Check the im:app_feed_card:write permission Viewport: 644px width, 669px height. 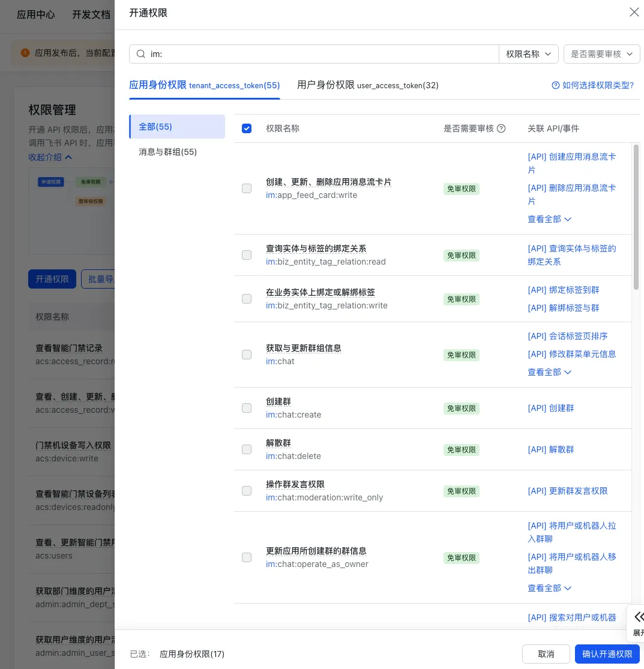tap(247, 188)
